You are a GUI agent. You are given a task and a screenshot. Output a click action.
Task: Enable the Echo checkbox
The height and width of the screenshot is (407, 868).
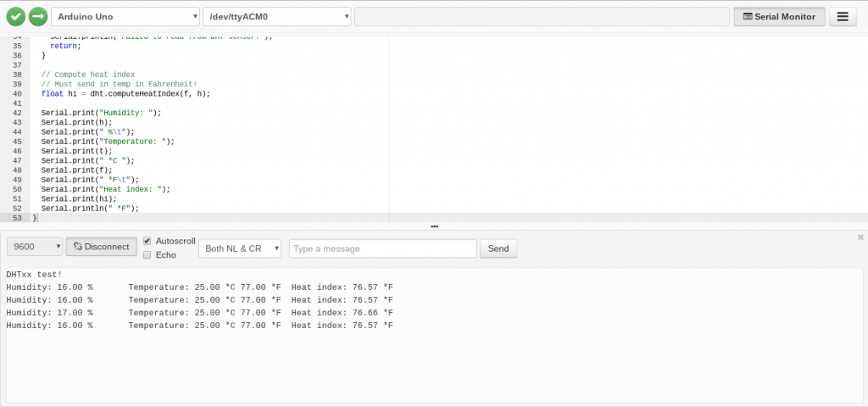pos(147,254)
